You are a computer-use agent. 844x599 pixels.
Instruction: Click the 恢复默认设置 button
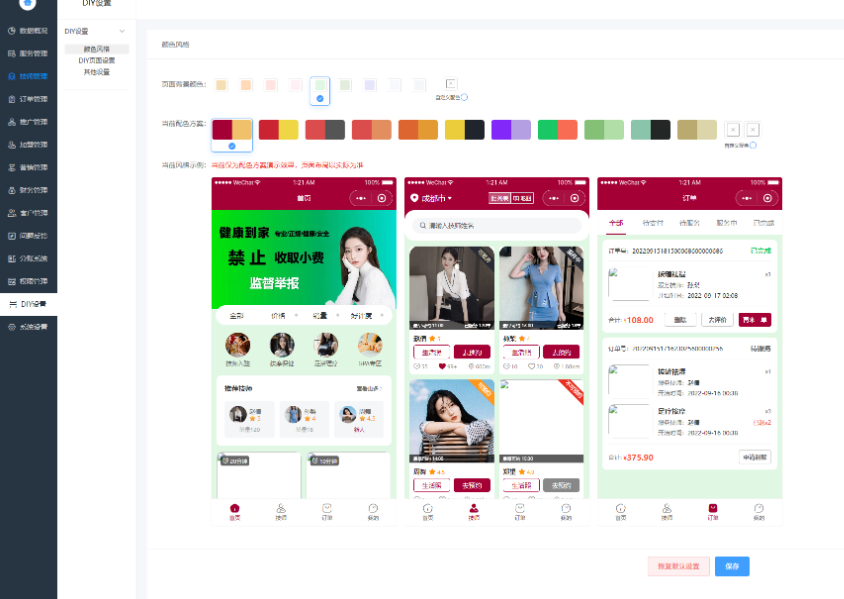coord(679,566)
